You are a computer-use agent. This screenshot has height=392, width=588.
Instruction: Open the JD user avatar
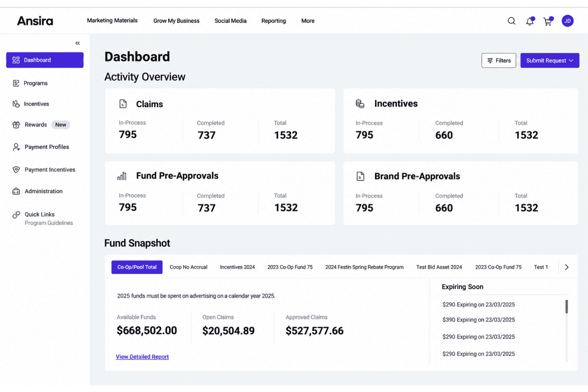tap(567, 21)
